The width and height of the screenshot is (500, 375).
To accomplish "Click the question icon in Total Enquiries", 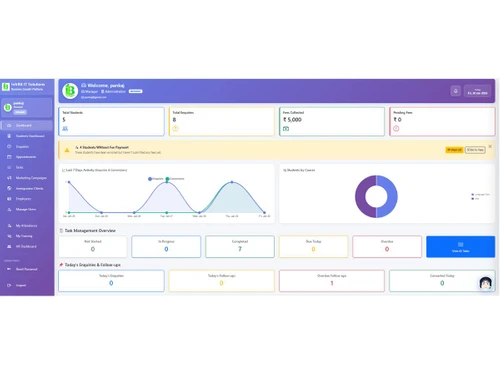I will [x=175, y=129].
